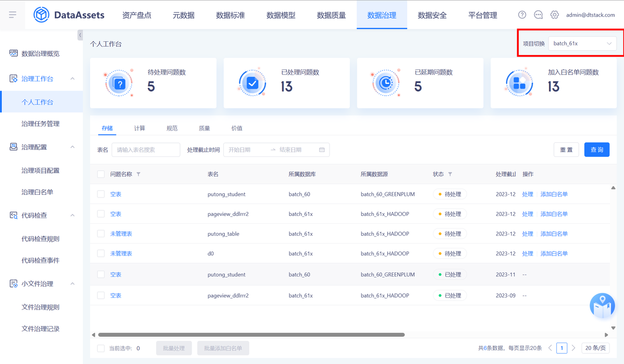The width and height of the screenshot is (624, 364).
Task: Click the calendar icon in date range
Action: click(x=322, y=150)
